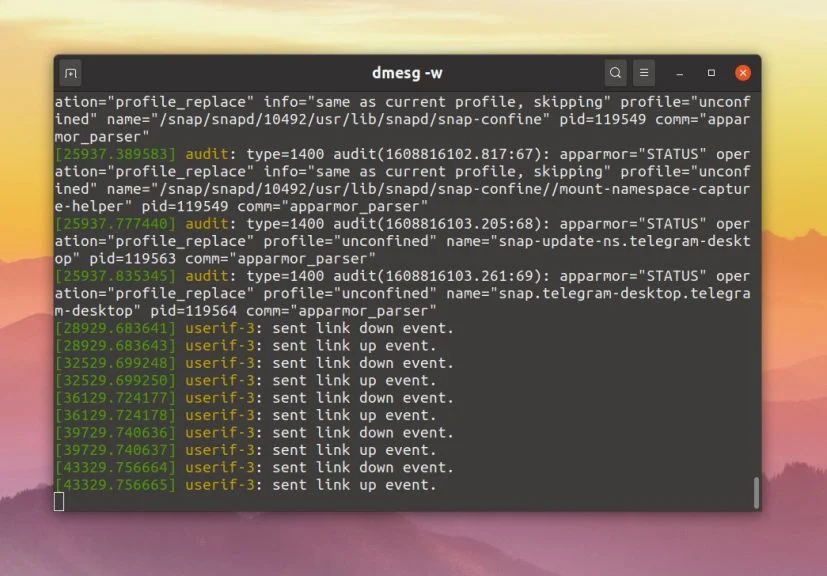This screenshot has width=827, height=576.
Task: Click the red close window icon
Action: pyautogui.click(x=742, y=73)
